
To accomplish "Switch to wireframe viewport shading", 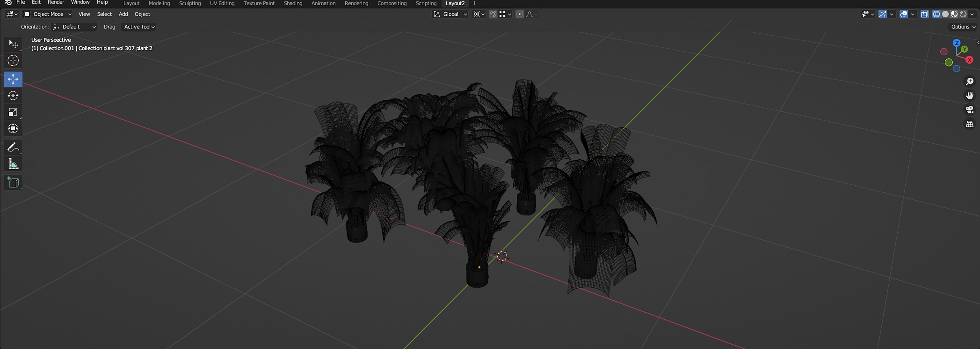I will (936, 14).
